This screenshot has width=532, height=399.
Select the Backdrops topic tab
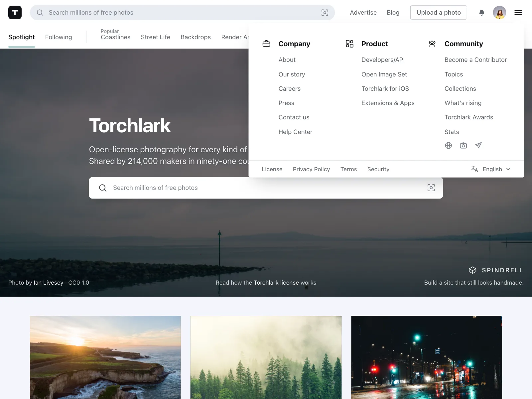(x=196, y=37)
